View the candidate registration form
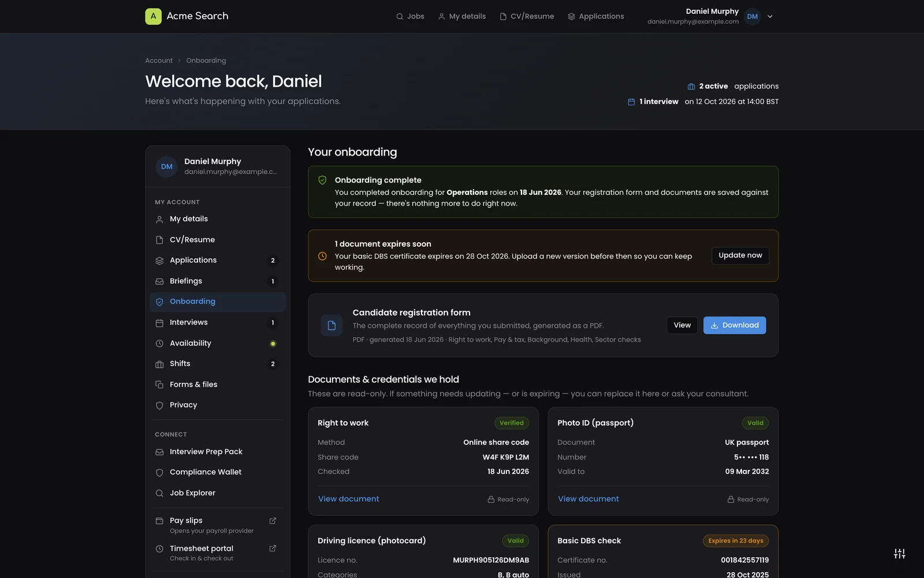 (x=682, y=325)
